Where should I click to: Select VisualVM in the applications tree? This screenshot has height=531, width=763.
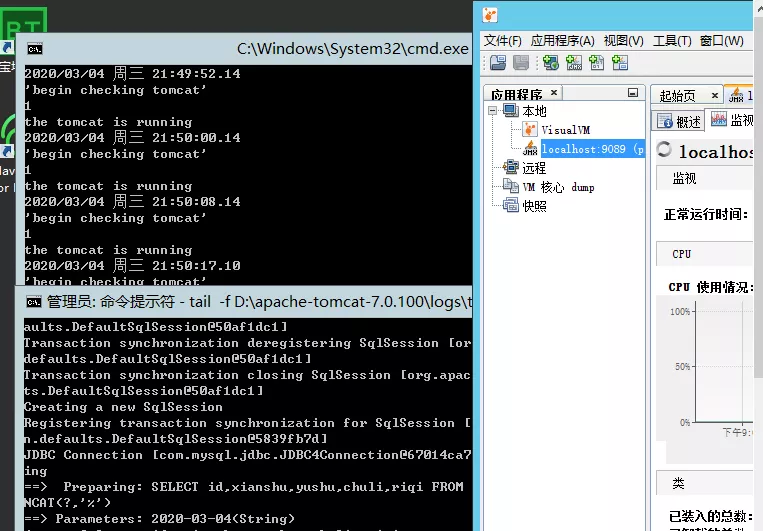coord(565,130)
